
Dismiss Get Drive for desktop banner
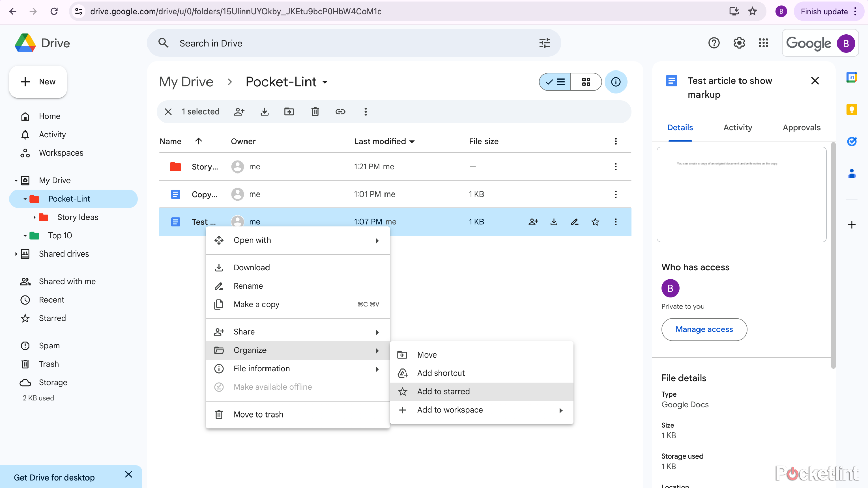128,474
